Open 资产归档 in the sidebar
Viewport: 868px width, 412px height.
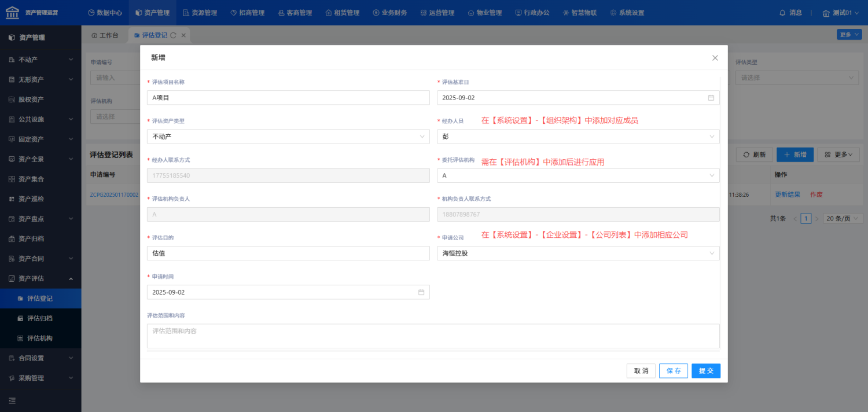[41, 239]
